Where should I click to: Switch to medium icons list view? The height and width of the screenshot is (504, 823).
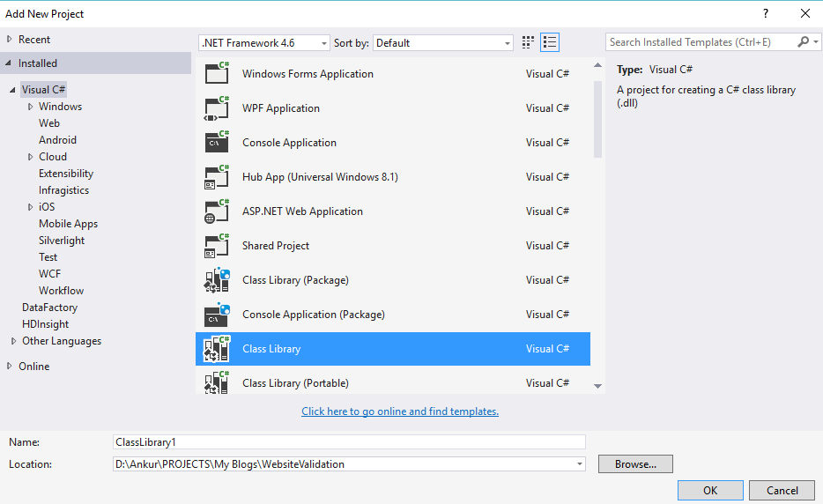point(551,42)
